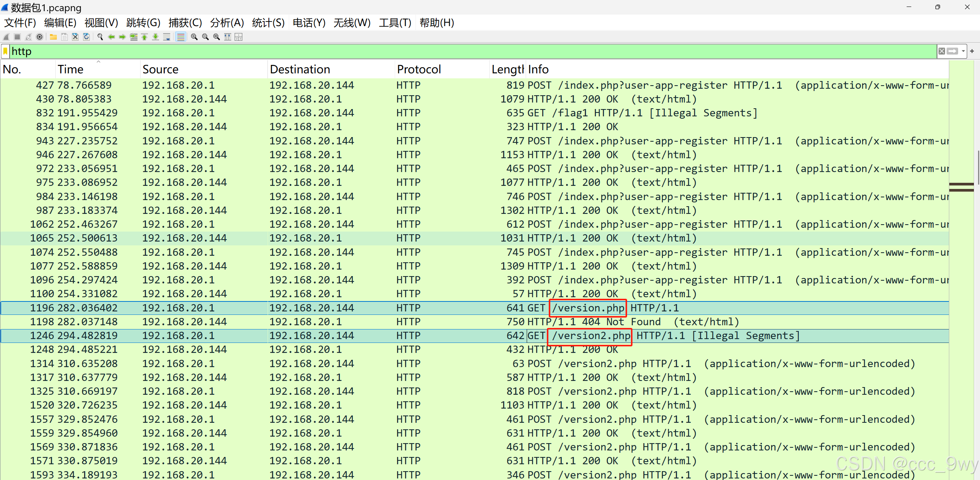Jump to first packet icon

144,37
